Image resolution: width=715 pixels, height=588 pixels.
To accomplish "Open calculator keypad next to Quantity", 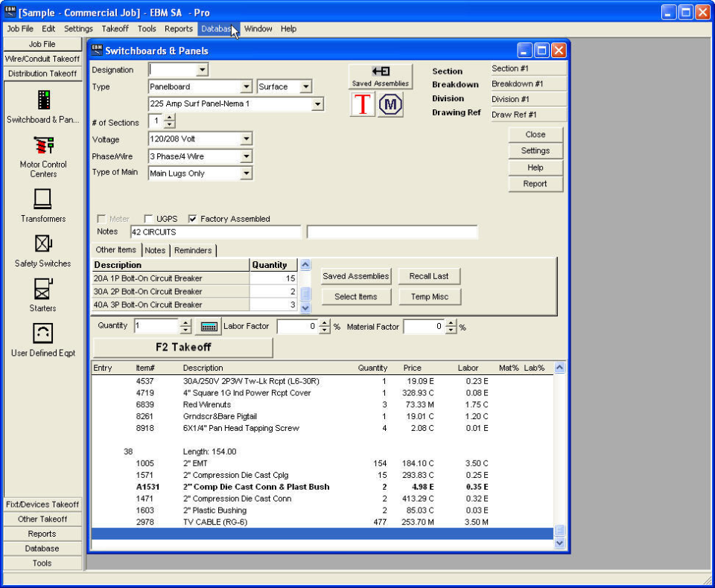I will click(209, 326).
